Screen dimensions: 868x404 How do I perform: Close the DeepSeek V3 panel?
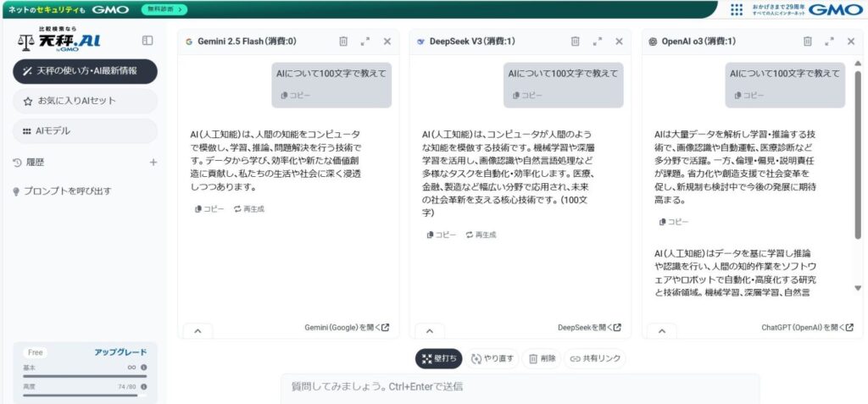point(619,41)
